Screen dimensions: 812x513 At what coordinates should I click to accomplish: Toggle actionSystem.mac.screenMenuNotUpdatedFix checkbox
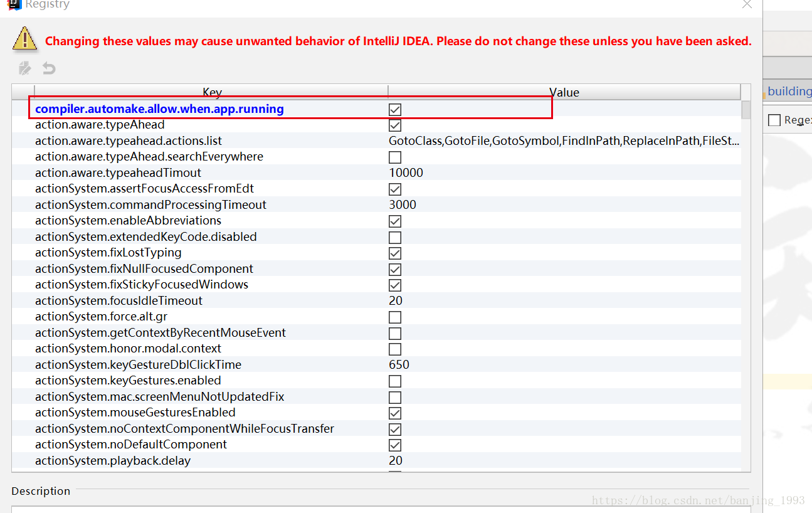click(x=395, y=398)
